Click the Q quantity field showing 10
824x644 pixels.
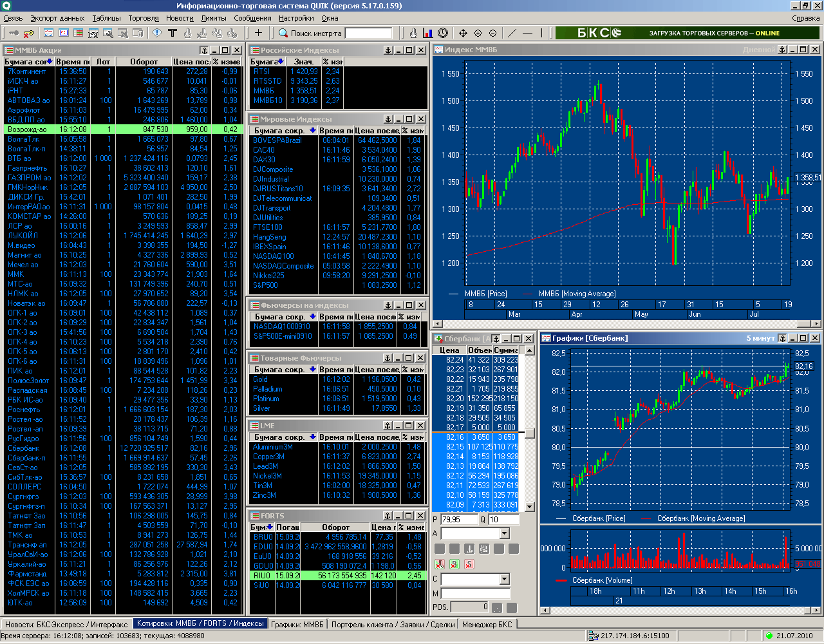503,519
